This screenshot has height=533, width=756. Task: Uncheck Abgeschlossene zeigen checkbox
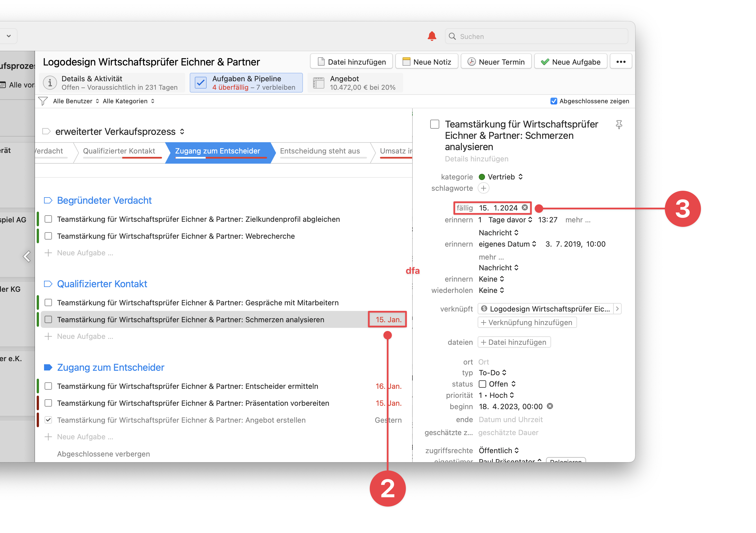[554, 101]
